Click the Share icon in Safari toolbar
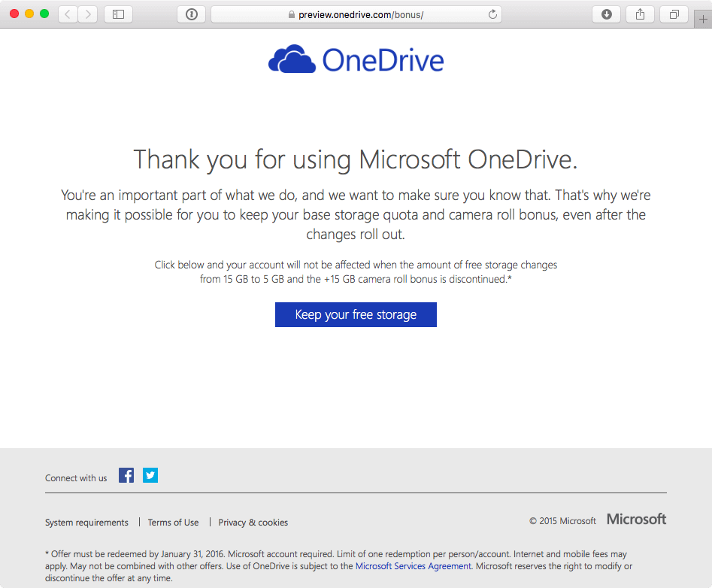The width and height of the screenshot is (712, 588). tap(641, 14)
